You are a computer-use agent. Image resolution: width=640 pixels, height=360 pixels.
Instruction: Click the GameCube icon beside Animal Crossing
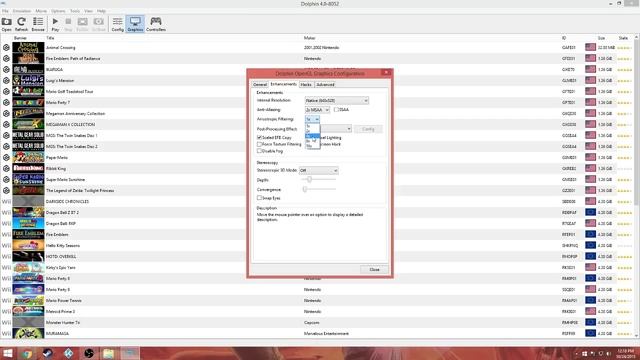point(6,47)
